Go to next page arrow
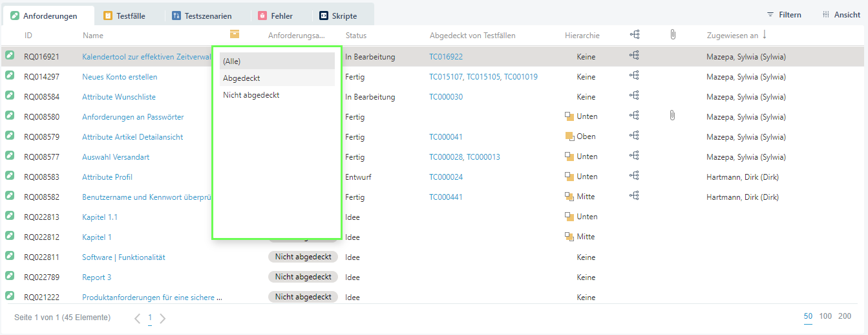 [x=163, y=318]
